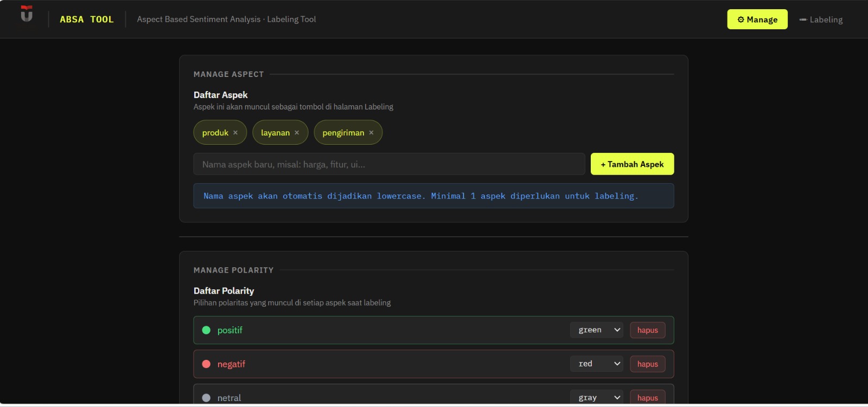
Task: Click the Aspect Based Sentiment Analysis subtitle
Action: (x=226, y=20)
